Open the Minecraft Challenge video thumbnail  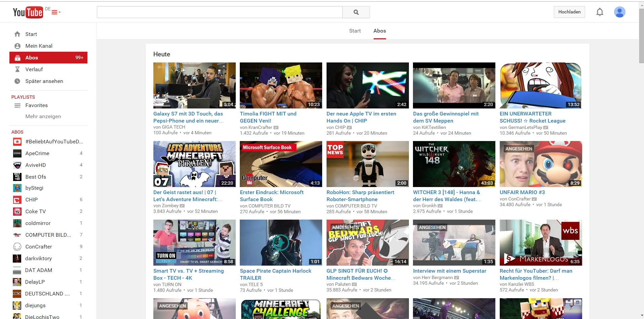(281, 309)
